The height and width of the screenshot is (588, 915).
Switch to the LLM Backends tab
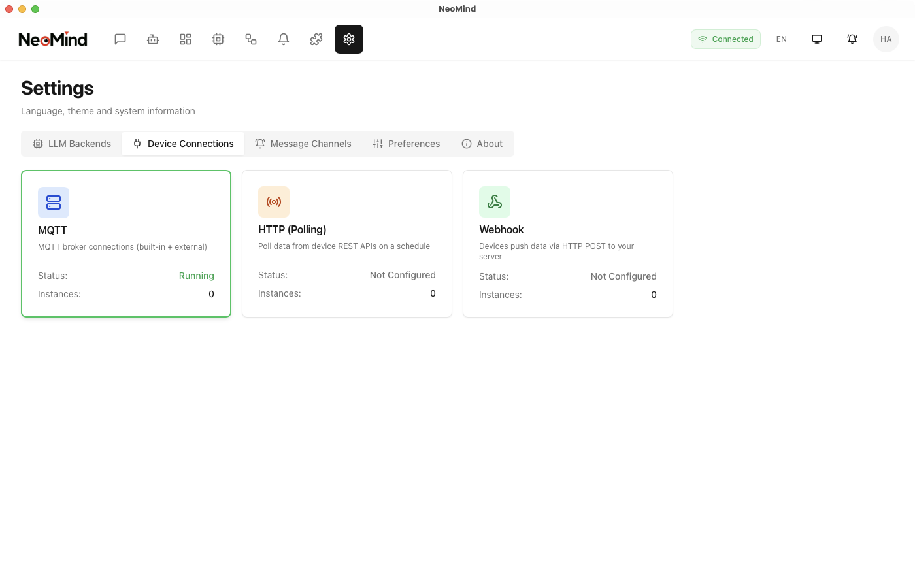click(x=71, y=143)
